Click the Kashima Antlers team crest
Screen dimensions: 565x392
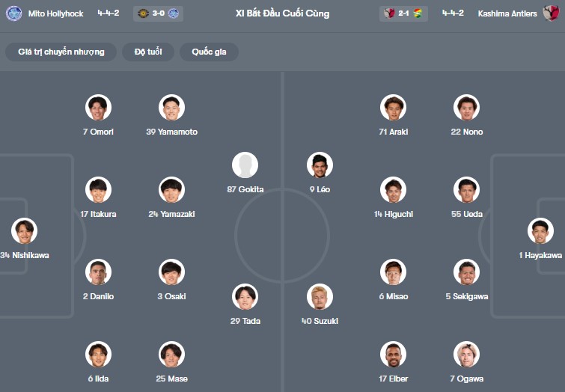coord(551,13)
